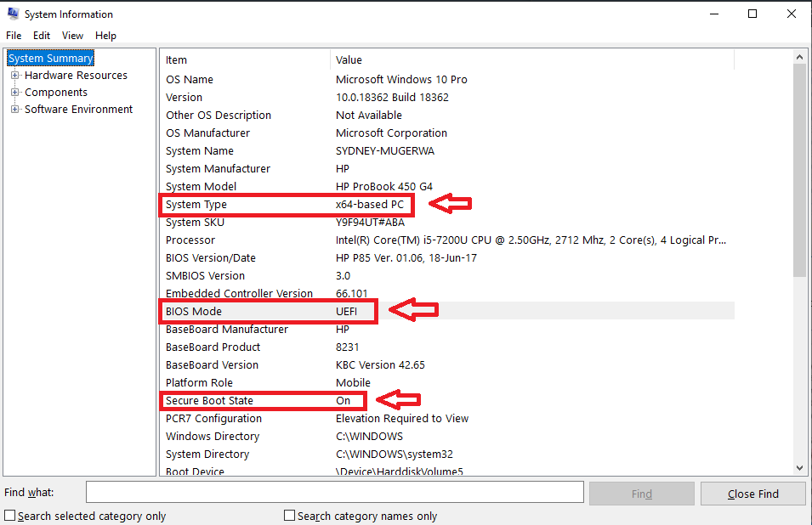Viewport: 812px width, 525px height.
Task: Expand the Software Environment node
Action: [14, 110]
